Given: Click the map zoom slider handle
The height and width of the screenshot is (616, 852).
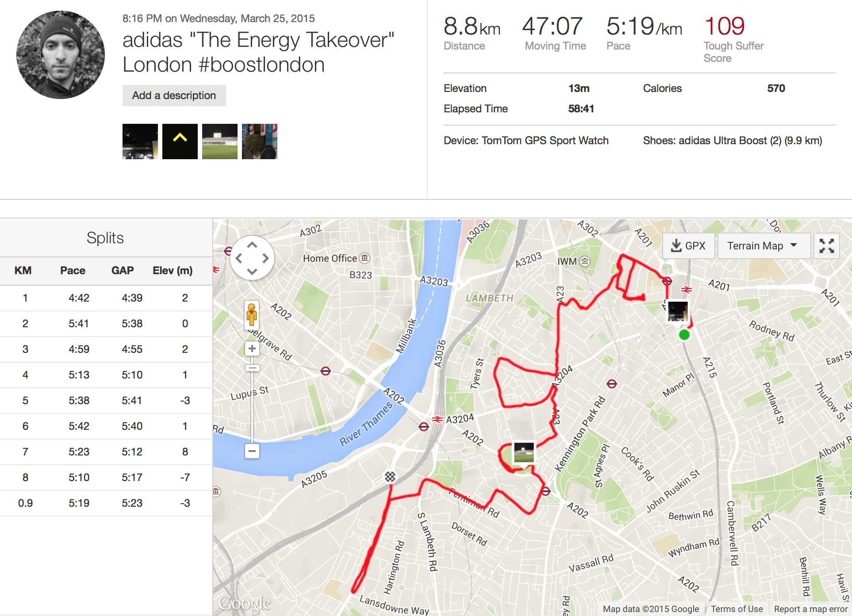Looking at the screenshot, I should 252,368.
